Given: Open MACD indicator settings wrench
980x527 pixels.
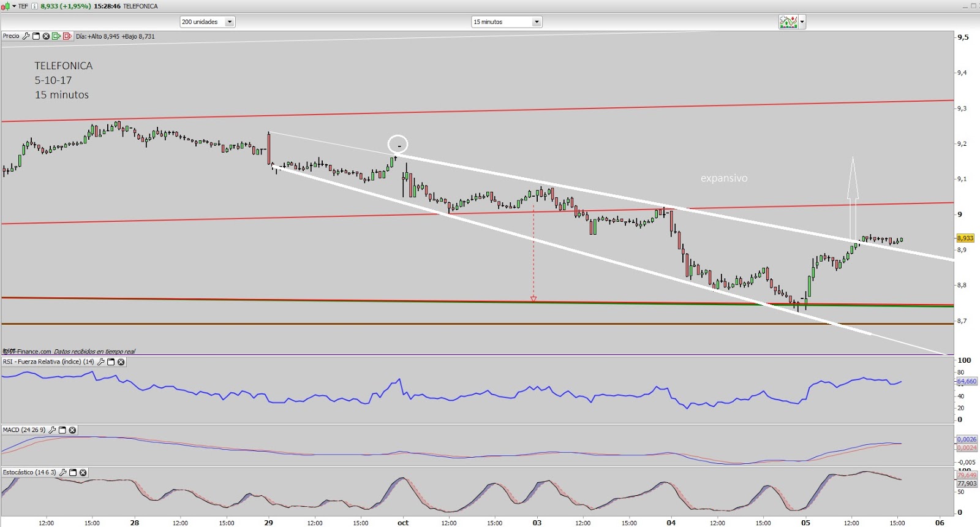Looking at the screenshot, I should click(52, 430).
